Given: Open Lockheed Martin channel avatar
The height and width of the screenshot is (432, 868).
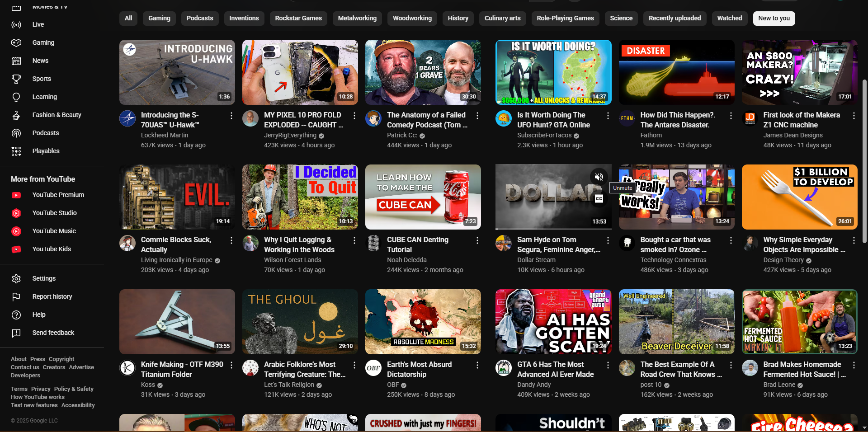Looking at the screenshot, I should point(127,118).
